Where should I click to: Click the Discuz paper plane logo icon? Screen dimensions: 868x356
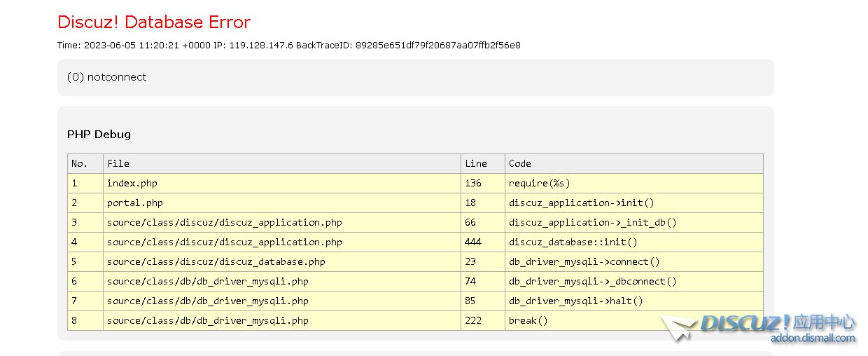coord(678,327)
